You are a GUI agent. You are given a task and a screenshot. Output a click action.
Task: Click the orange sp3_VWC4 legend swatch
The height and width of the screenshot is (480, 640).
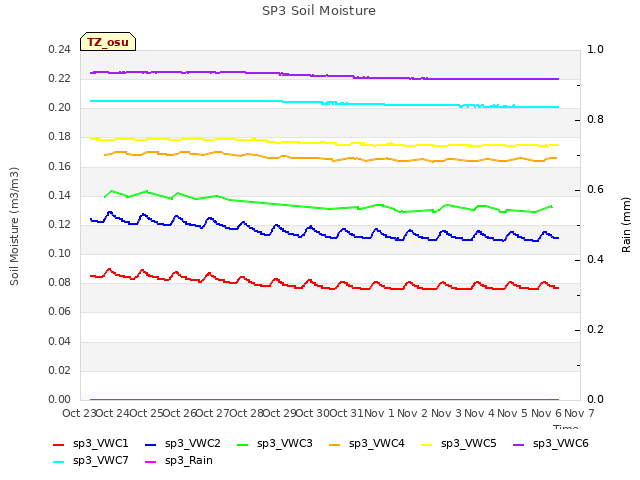tap(335, 444)
